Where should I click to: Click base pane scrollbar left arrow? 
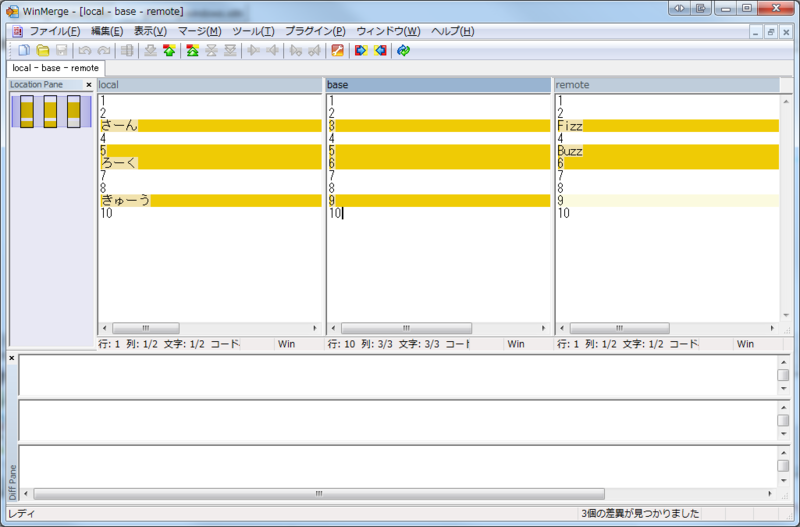click(333, 328)
